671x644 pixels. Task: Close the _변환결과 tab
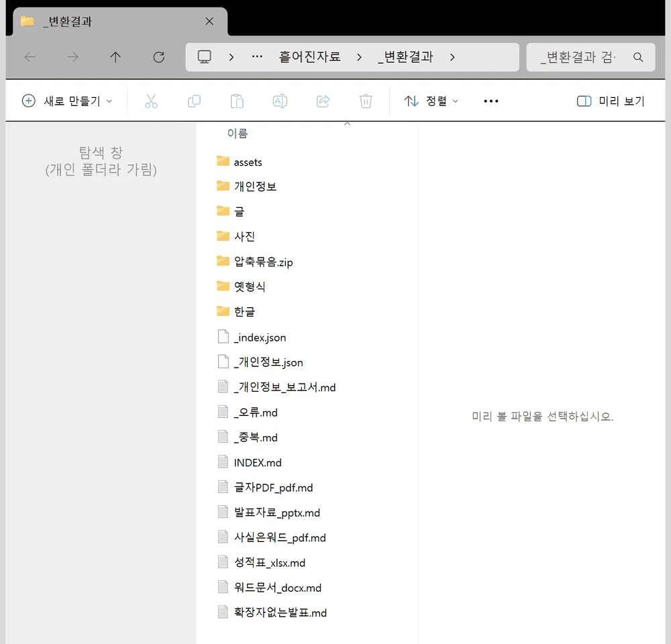coord(209,21)
